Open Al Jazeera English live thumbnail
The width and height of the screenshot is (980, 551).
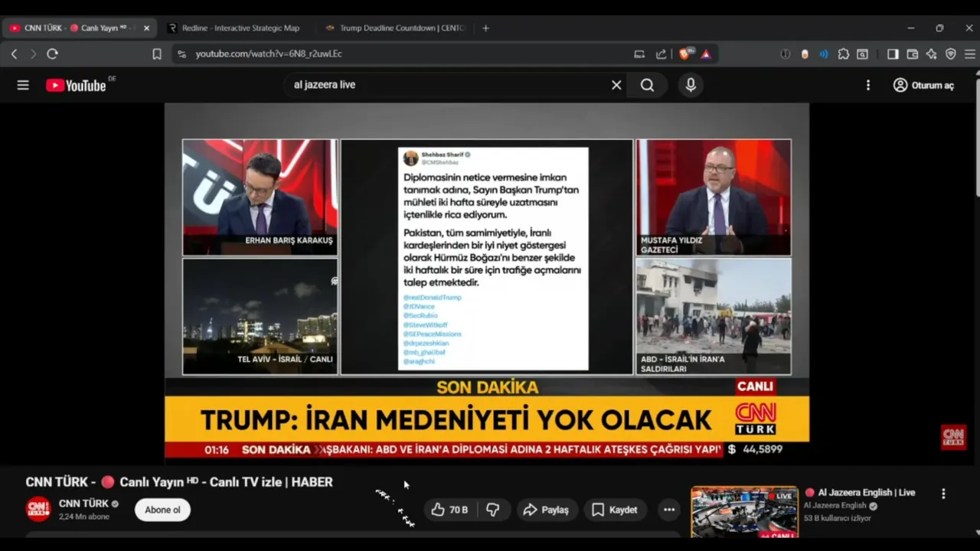(744, 512)
